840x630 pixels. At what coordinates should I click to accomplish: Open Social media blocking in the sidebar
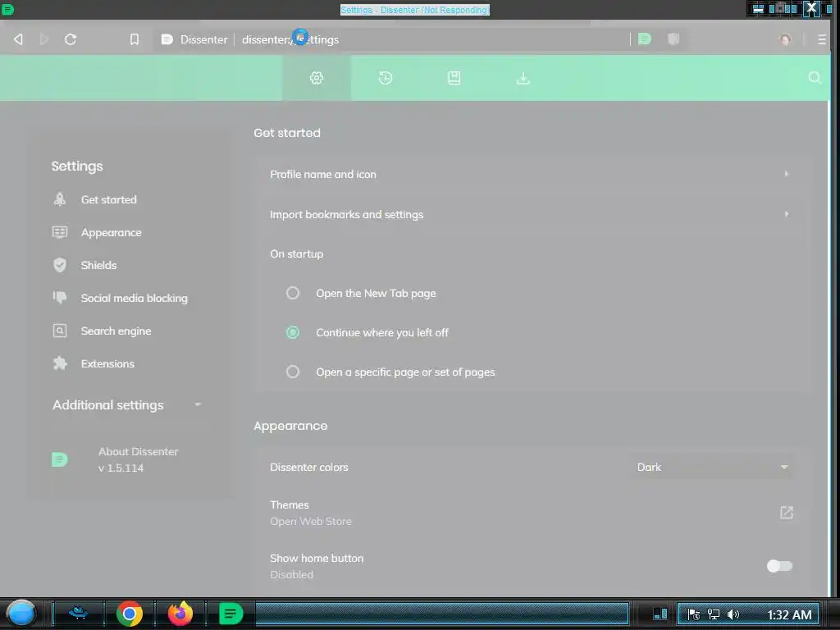point(134,298)
